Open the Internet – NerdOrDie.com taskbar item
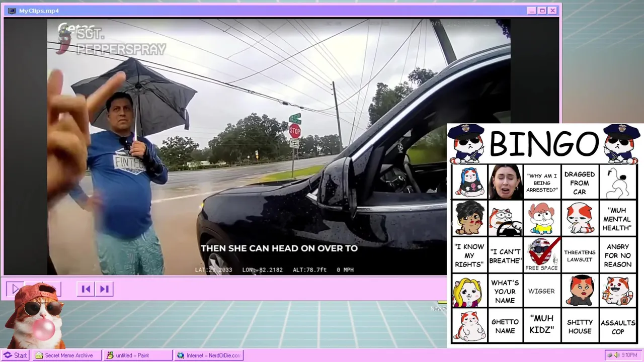The width and height of the screenshot is (644, 362). (x=209, y=355)
